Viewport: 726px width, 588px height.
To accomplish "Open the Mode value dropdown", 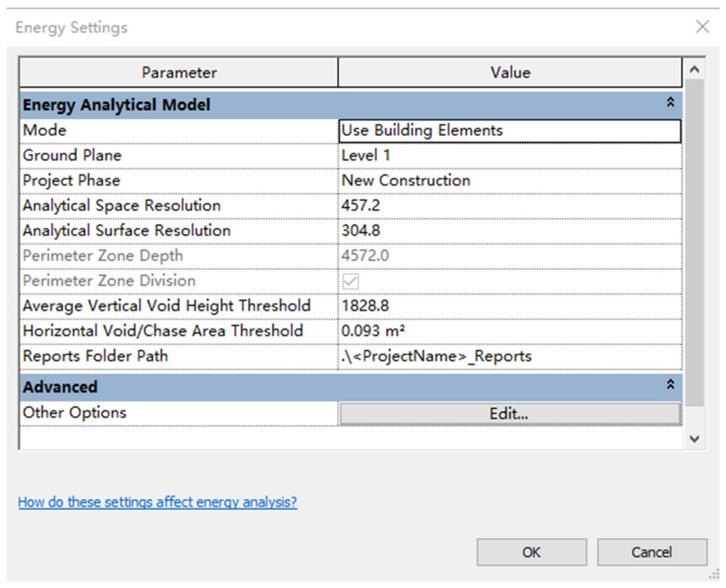I will coord(510,131).
